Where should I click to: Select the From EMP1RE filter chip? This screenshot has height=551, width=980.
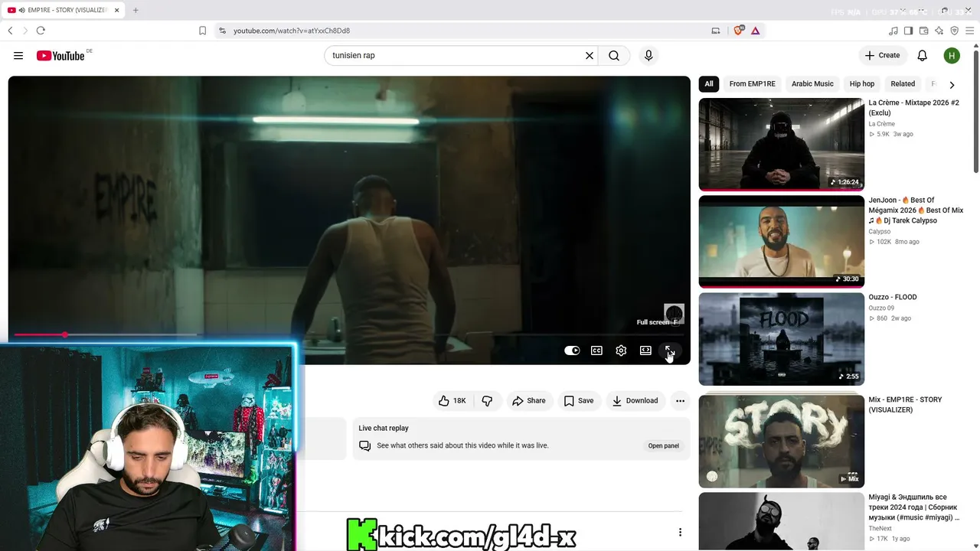[x=752, y=84]
